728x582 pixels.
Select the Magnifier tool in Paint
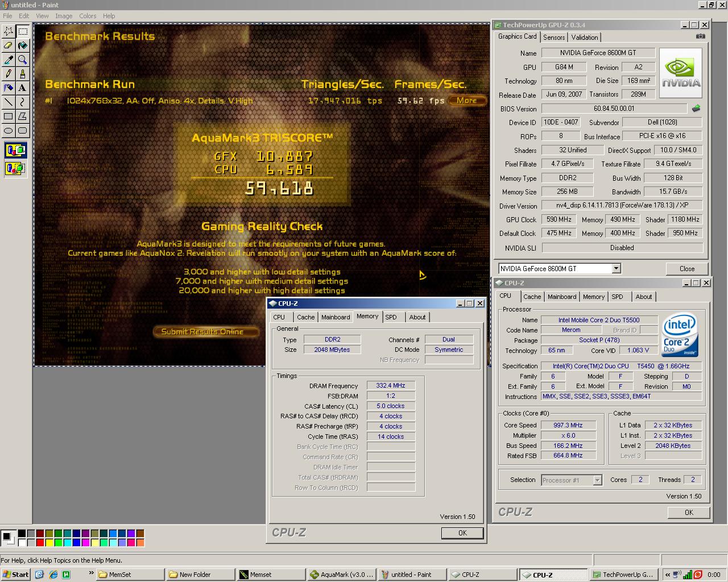point(23,60)
